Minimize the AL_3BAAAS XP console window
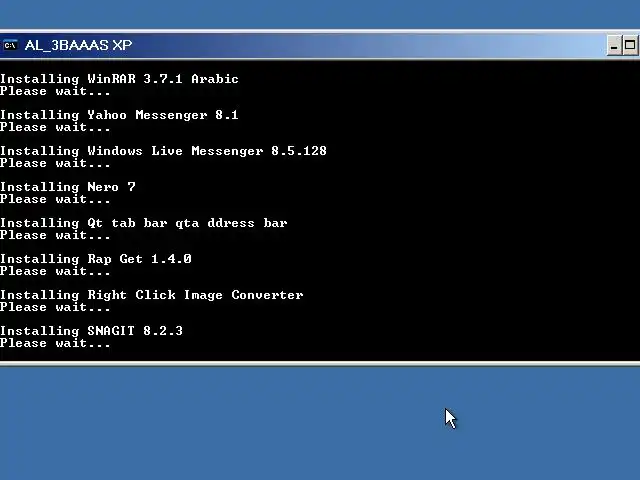 point(613,45)
